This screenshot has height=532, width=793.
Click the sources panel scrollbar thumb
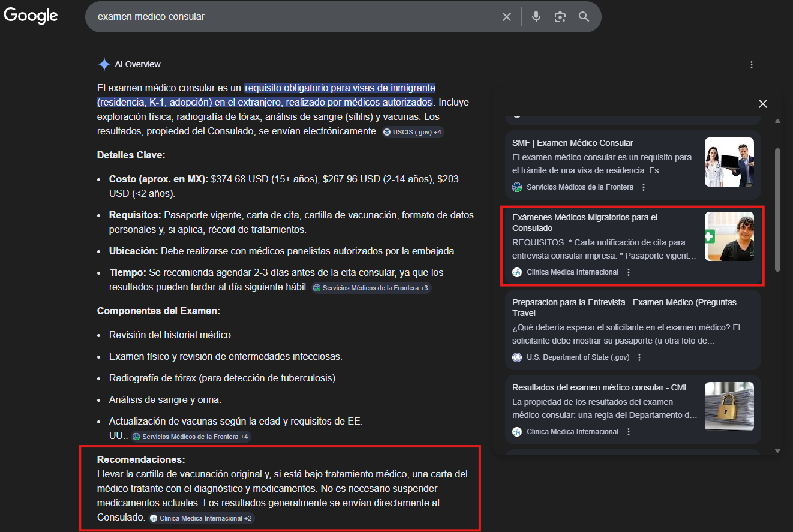pos(778,210)
